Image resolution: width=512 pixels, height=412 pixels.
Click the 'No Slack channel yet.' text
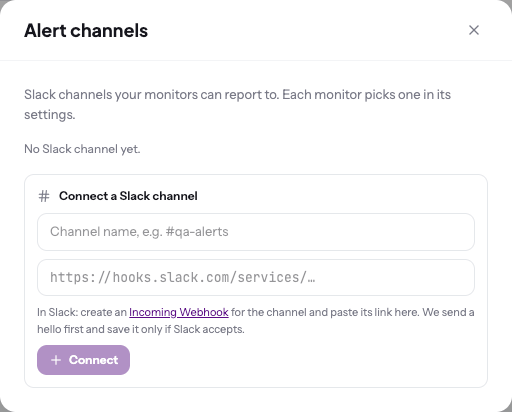[82, 149]
